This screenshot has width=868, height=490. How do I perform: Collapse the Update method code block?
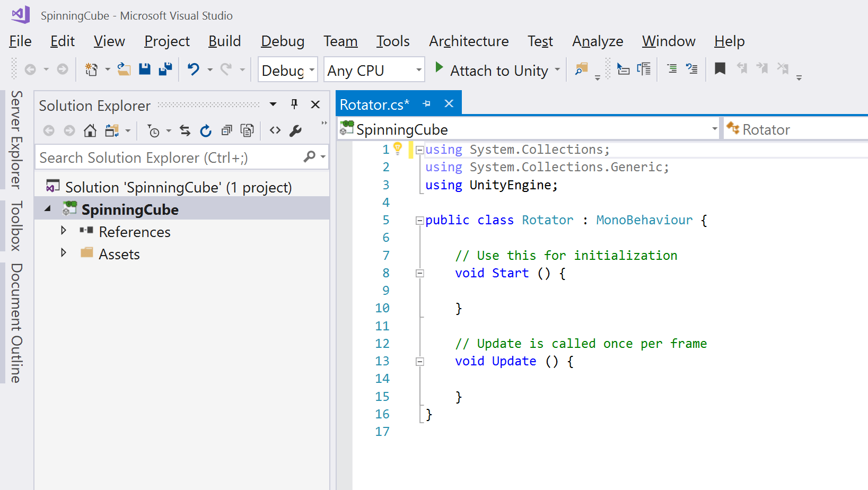[420, 362]
